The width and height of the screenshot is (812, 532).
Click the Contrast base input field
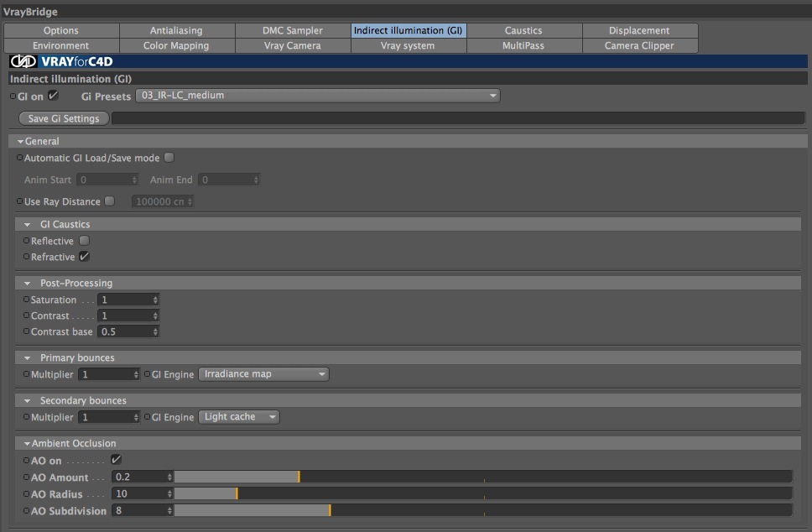128,331
